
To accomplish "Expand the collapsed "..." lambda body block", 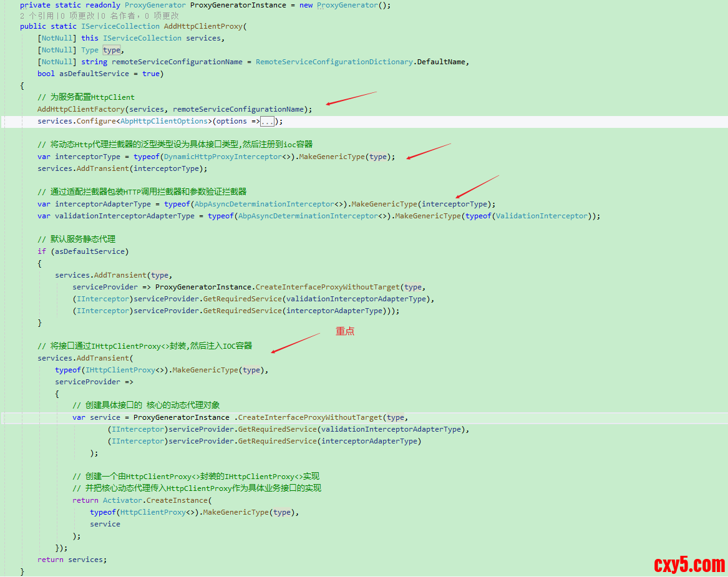I will pos(267,122).
